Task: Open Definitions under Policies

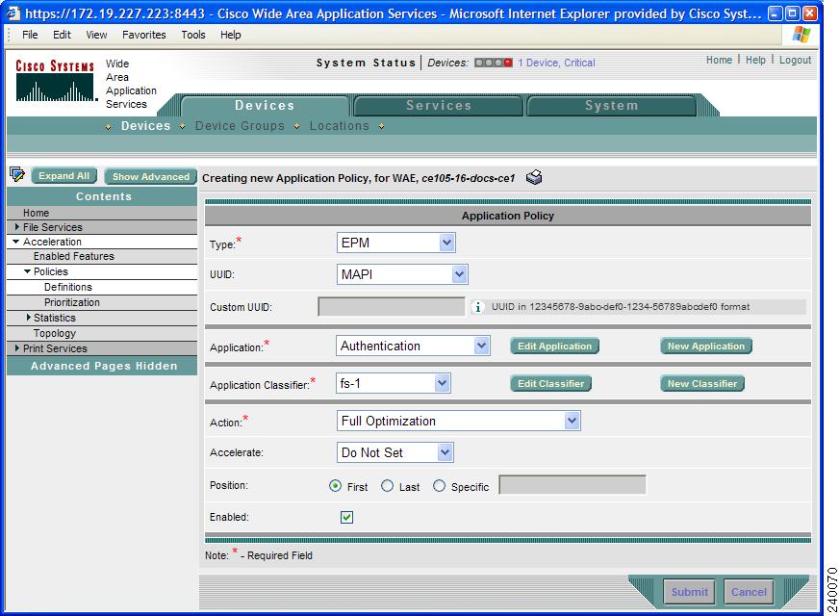Action: [x=68, y=287]
